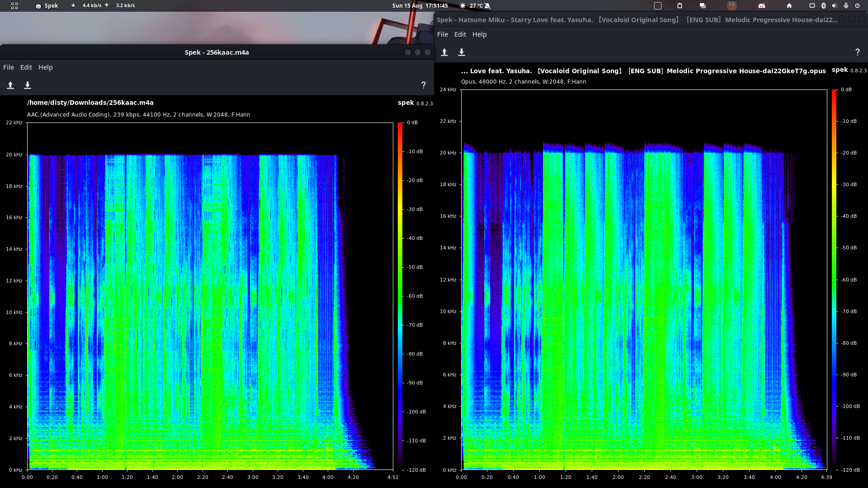Click the AAC spectrogram at 2:00
The height and width of the screenshot is (488, 868).
[178, 296]
